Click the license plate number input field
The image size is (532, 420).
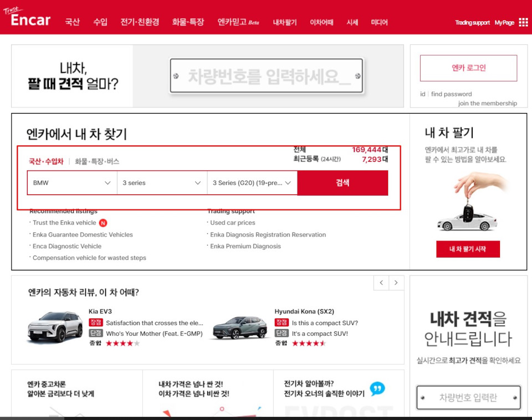point(267,76)
